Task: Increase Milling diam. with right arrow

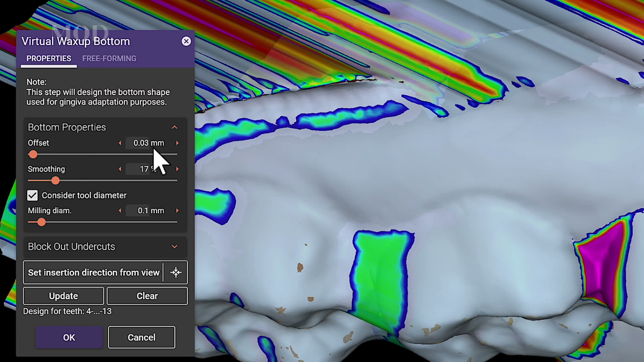Action: pyautogui.click(x=177, y=211)
